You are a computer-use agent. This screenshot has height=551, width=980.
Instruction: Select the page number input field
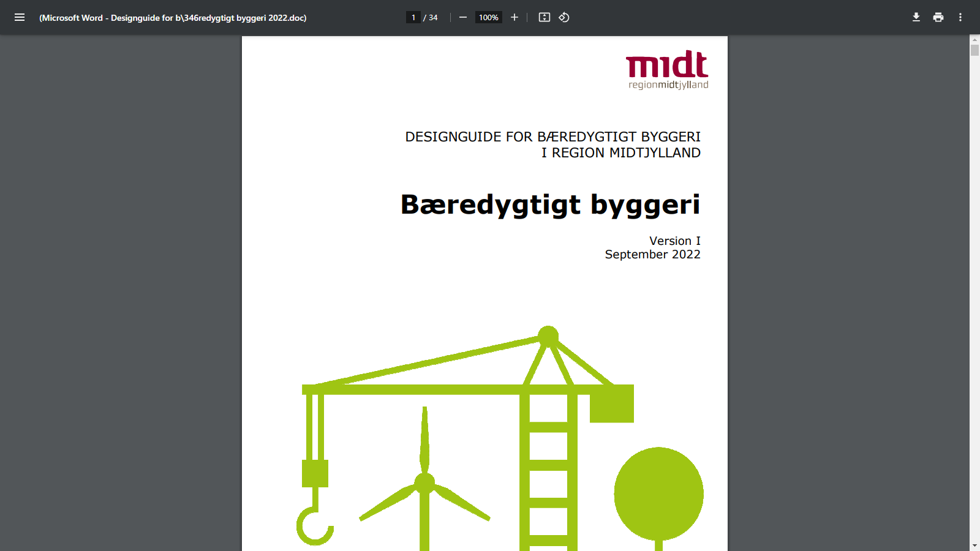coord(413,17)
